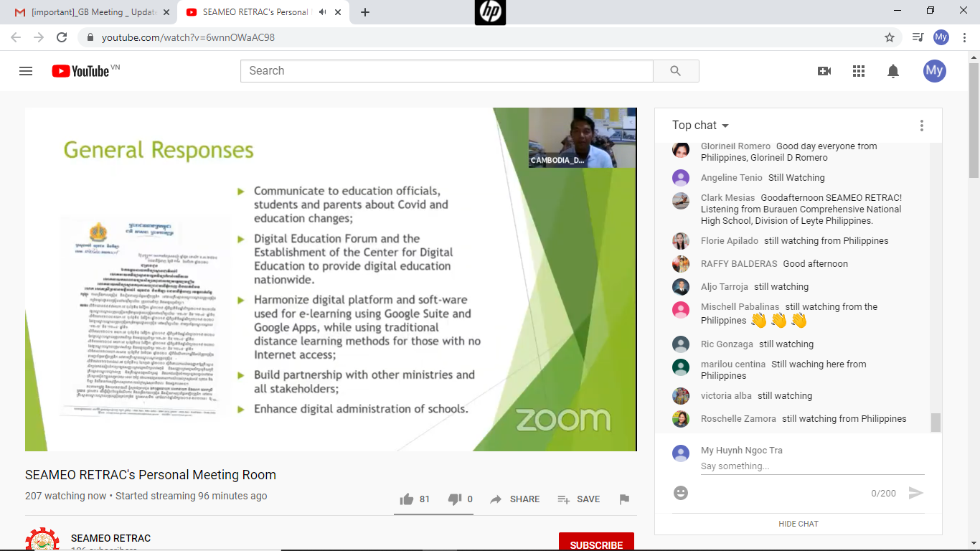
Task: Open Glorineil Romero chat author
Action: point(735,146)
